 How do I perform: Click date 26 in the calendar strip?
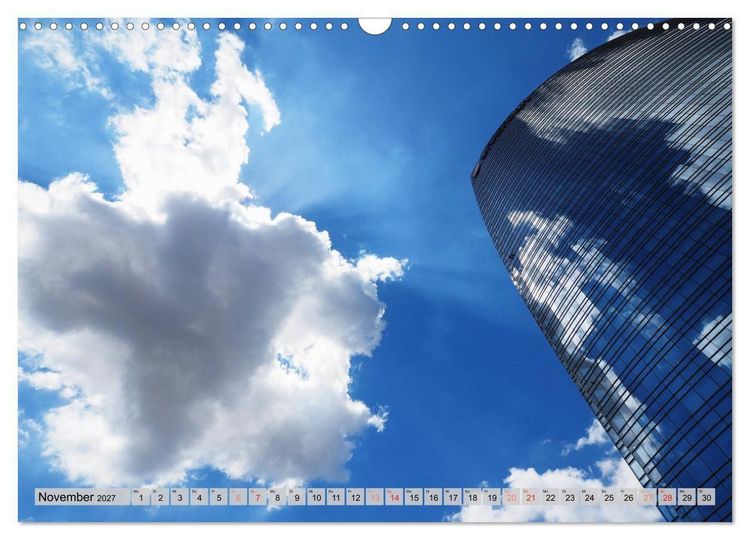629,497
